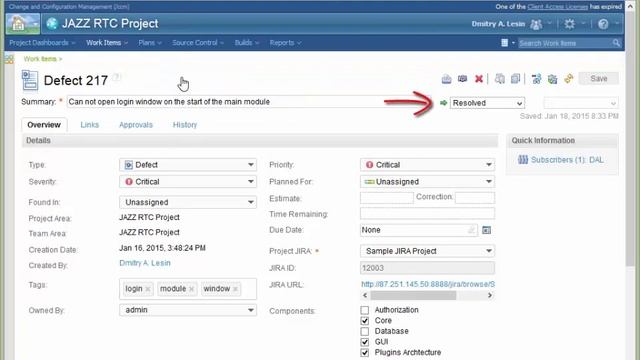Open the Created By Dmitry A. Lesin link
The image size is (640, 360).
(145, 263)
